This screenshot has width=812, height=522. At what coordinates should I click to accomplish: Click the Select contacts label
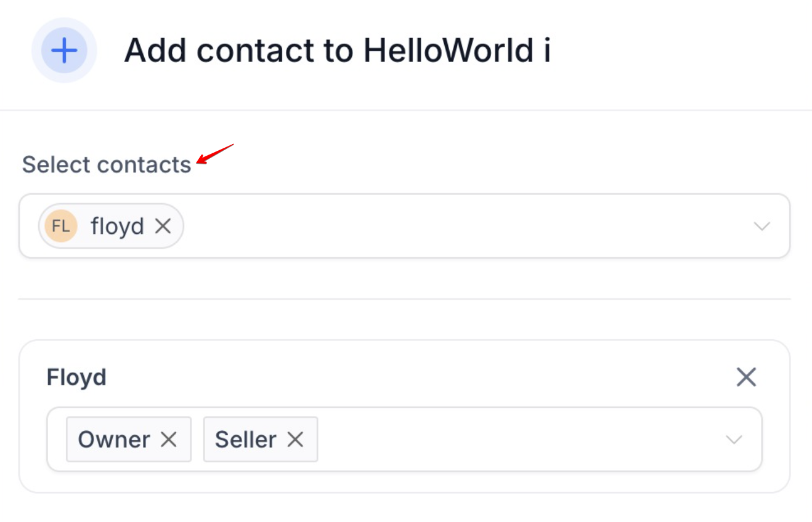tap(107, 165)
